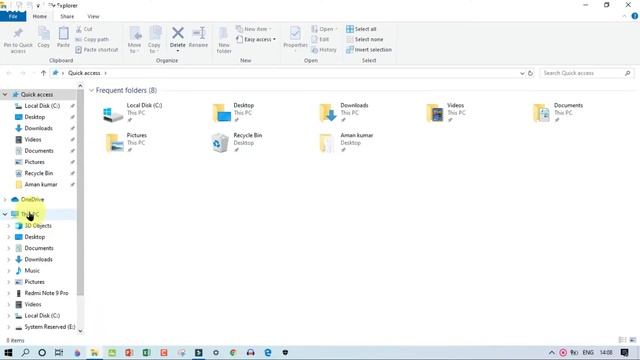Screen dimensions: 640x360
Task: Open the Aman kumar folder tile
Action: [x=347, y=143]
